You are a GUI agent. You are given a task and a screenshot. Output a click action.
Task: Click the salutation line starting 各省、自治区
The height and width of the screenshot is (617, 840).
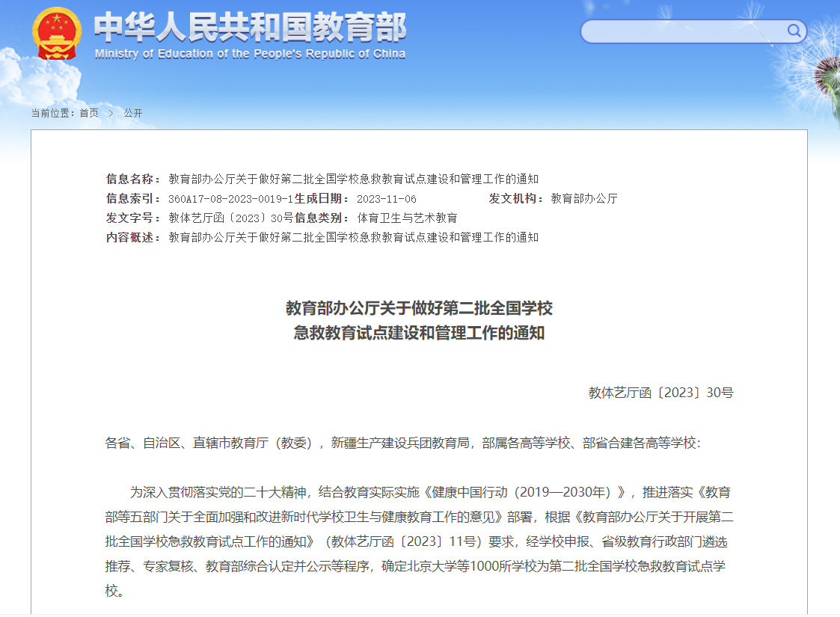[402, 443]
